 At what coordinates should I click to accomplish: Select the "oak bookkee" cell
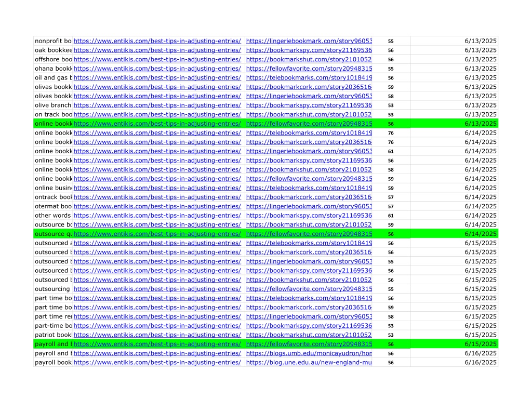pyautogui.click(x=54, y=50)
